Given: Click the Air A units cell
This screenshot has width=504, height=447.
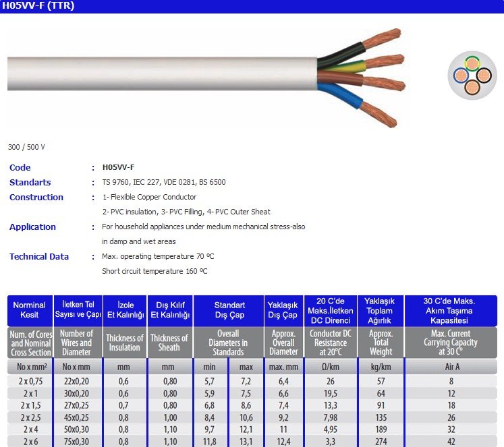Looking at the screenshot, I should [x=450, y=367].
